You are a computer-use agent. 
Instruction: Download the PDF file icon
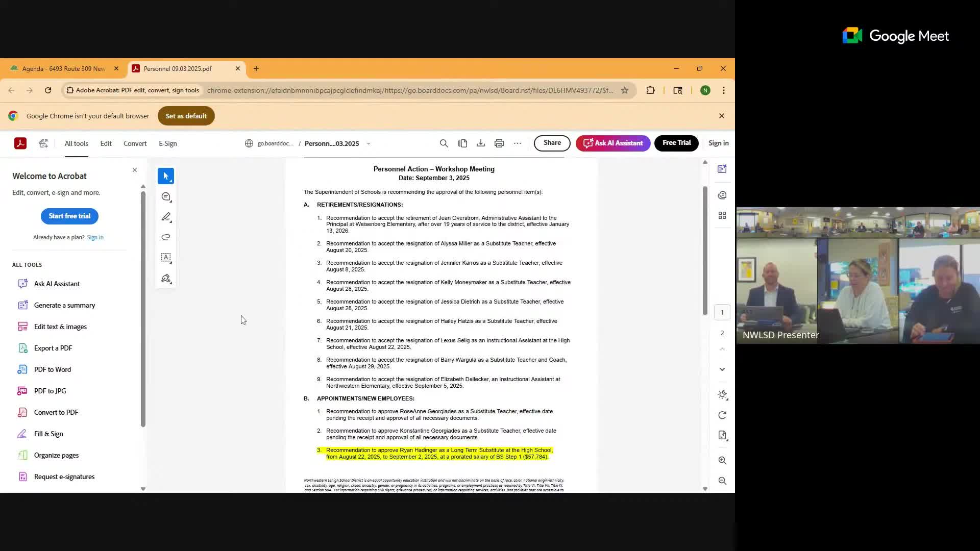tap(480, 143)
